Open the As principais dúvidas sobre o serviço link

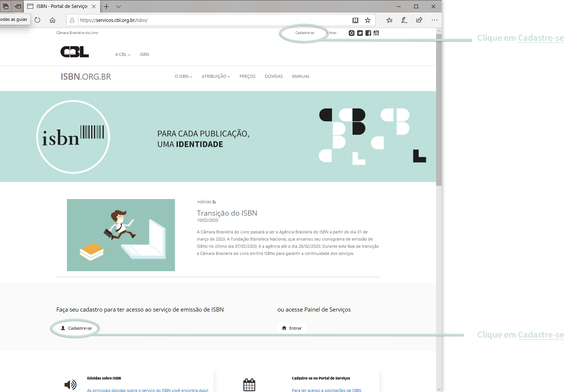[148, 390]
